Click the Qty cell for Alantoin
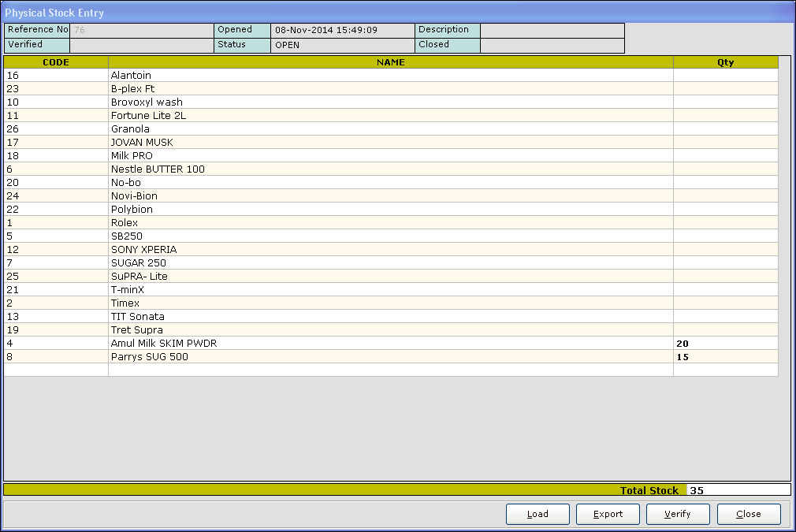This screenshot has height=532, width=796. [725, 75]
